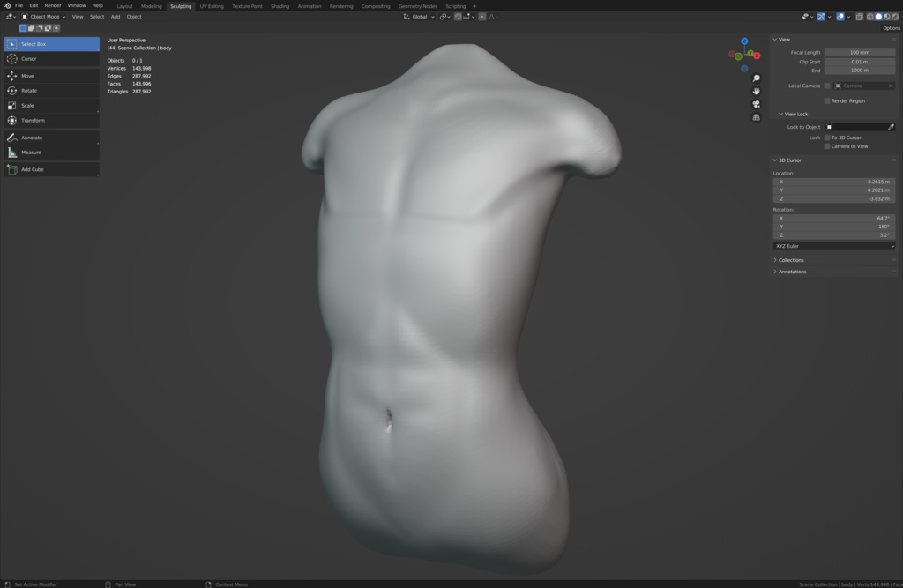Toggle proportional editing button
This screenshot has height=588, width=903.
coord(482,17)
